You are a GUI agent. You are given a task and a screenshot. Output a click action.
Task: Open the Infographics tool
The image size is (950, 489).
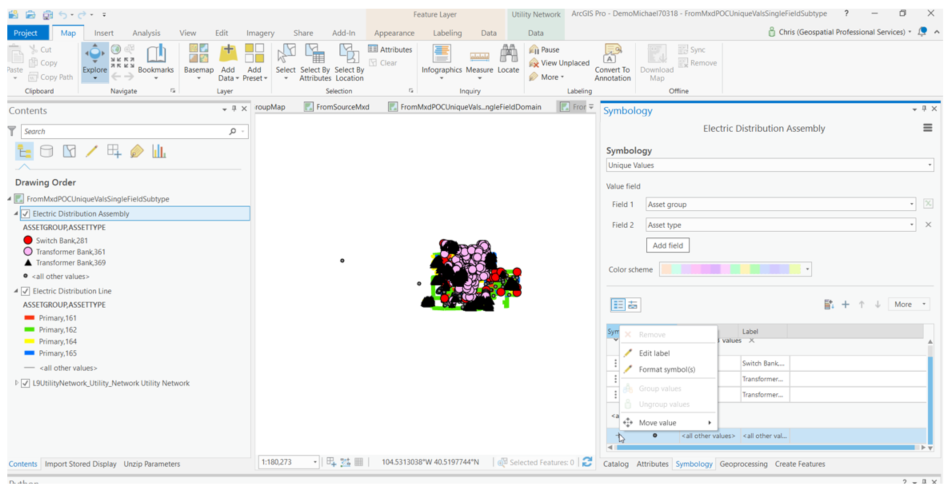click(442, 62)
